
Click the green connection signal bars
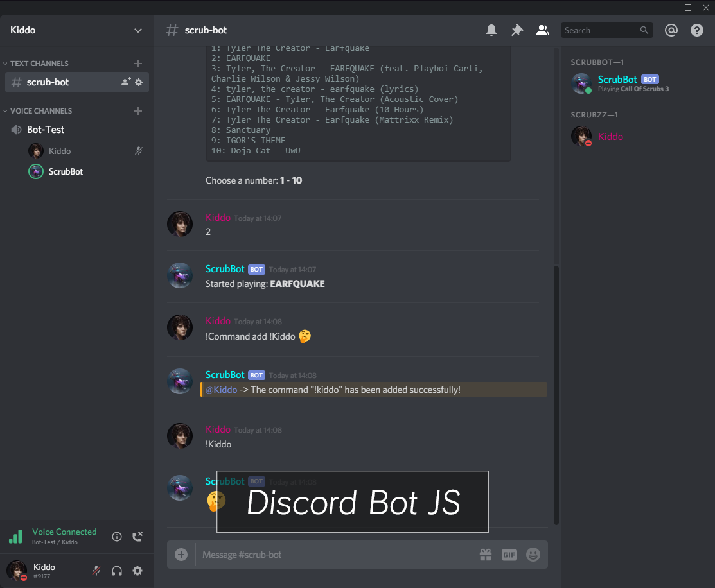(x=15, y=537)
